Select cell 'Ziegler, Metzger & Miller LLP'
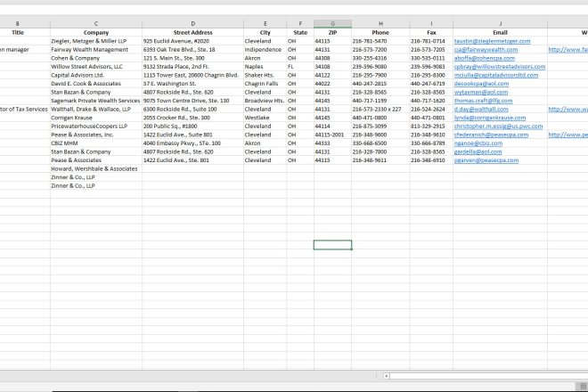 pyautogui.click(x=96, y=41)
